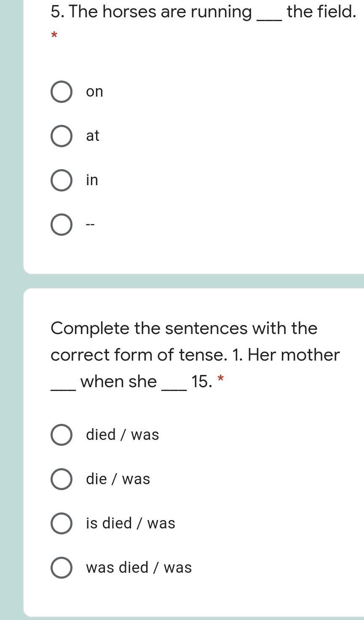Click red asterisk after 'she ___ 15.'
The height and width of the screenshot is (620, 364).
pyautogui.click(x=220, y=379)
